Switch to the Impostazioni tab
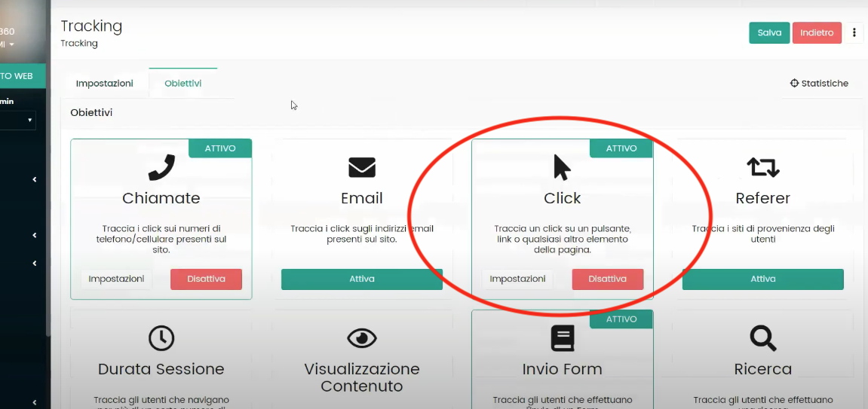Screen dimensions: 868x409 tap(105, 84)
